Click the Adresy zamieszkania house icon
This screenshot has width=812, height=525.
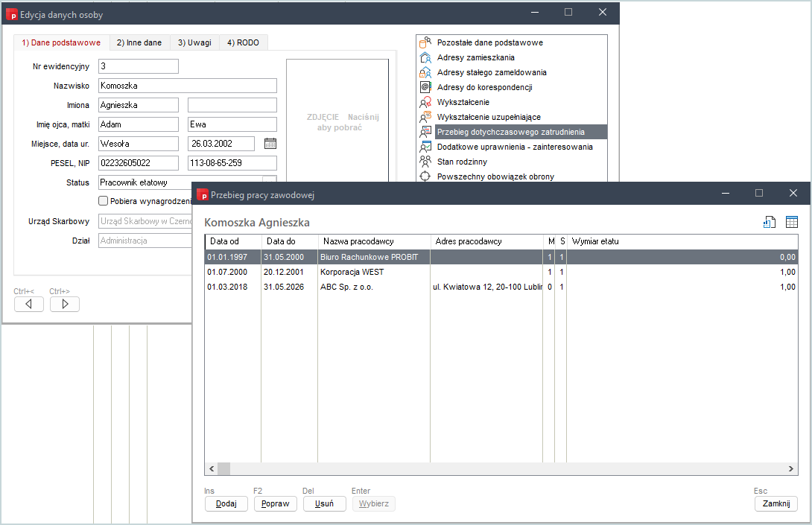(x=425, y=57)
